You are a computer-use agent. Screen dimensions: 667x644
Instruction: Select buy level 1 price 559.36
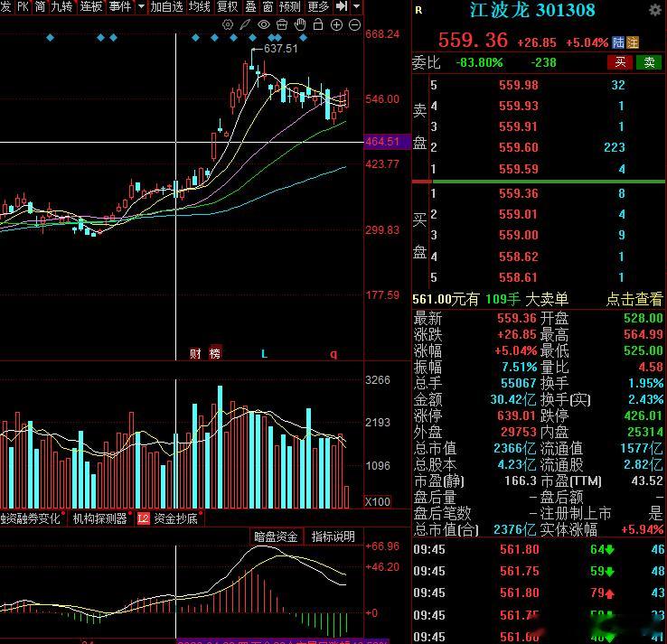519,194
